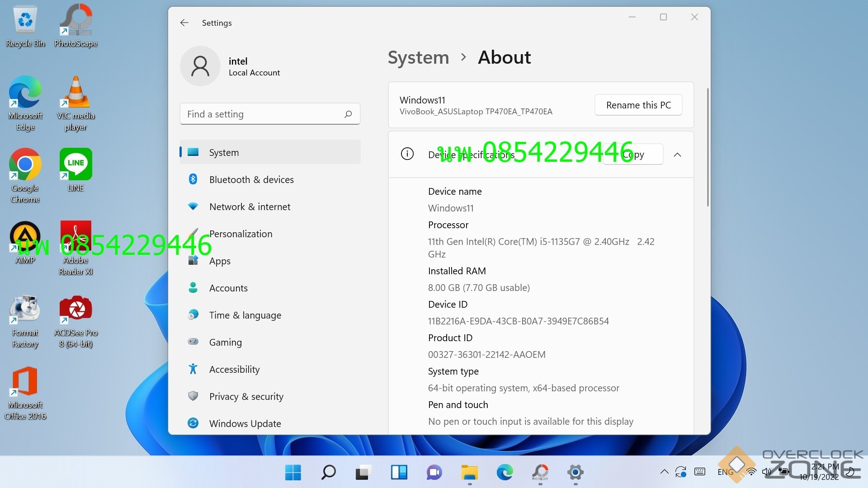Click System in the breadcrumb
The height and width of the screenshot is (488, 868).
pyautogui.click(x=419, y=57)
